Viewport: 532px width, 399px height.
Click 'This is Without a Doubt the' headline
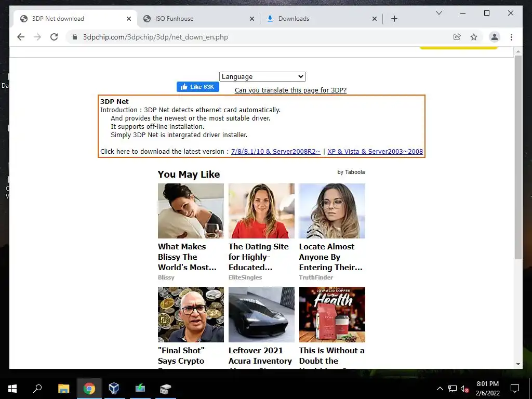coord(331,355)
